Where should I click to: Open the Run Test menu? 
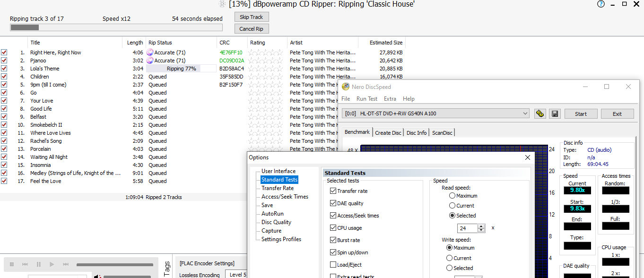(367, 99)
